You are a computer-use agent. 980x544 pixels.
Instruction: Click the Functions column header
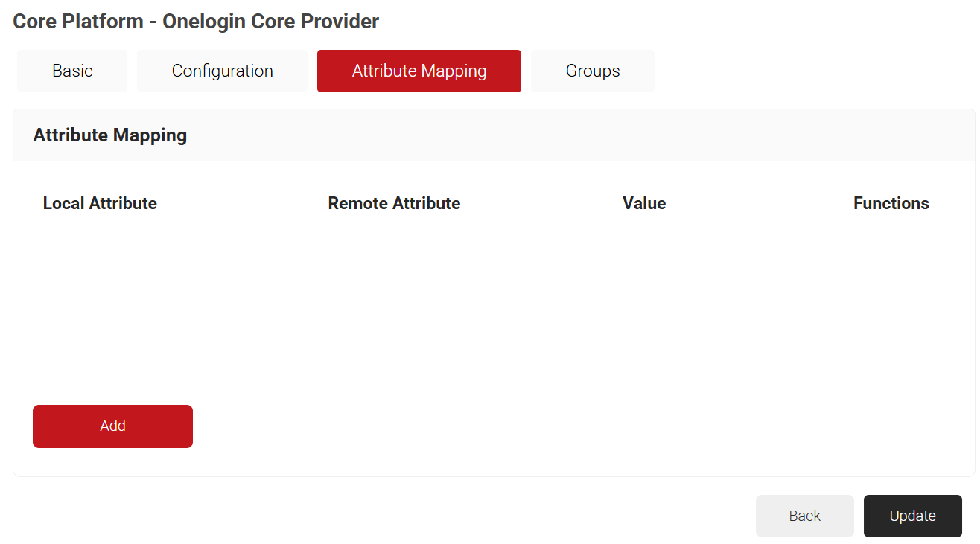click(x=891, y=203)
